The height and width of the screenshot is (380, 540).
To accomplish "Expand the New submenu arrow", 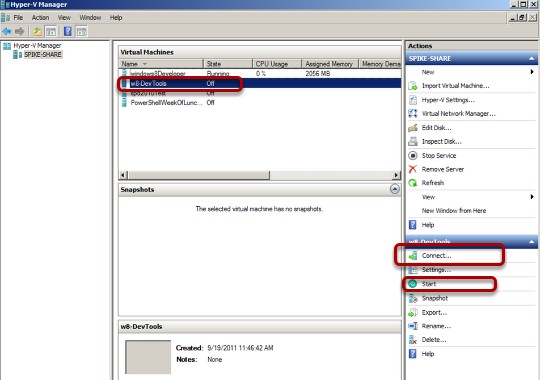I will pos(532,72).
